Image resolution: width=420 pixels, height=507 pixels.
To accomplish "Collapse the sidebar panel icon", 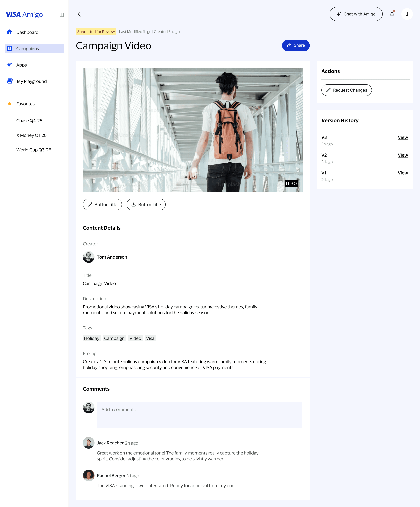I will (62, 15).
